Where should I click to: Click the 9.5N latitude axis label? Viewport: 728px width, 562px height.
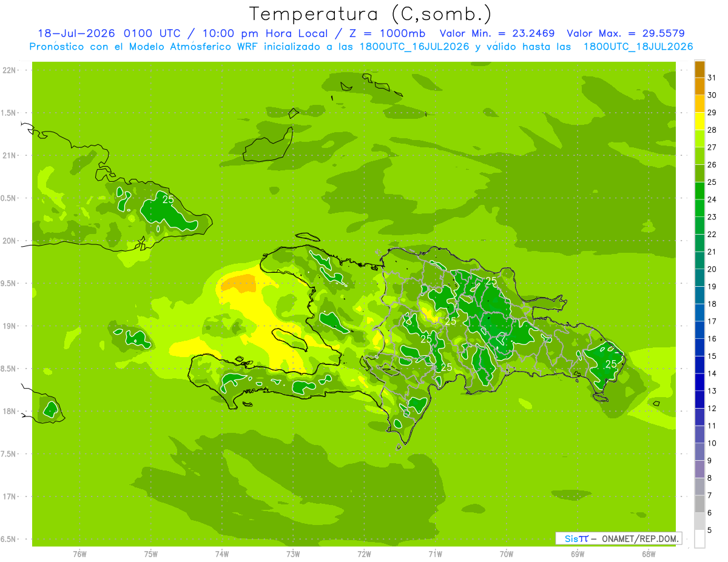pyautogui.click(x=7, y=284)
